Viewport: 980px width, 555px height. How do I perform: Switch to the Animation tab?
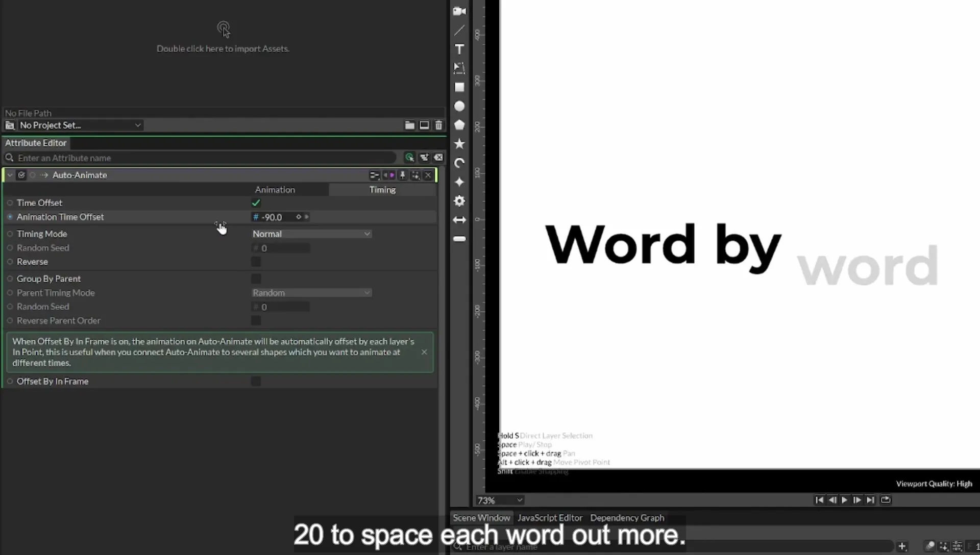tap(275, 190)
